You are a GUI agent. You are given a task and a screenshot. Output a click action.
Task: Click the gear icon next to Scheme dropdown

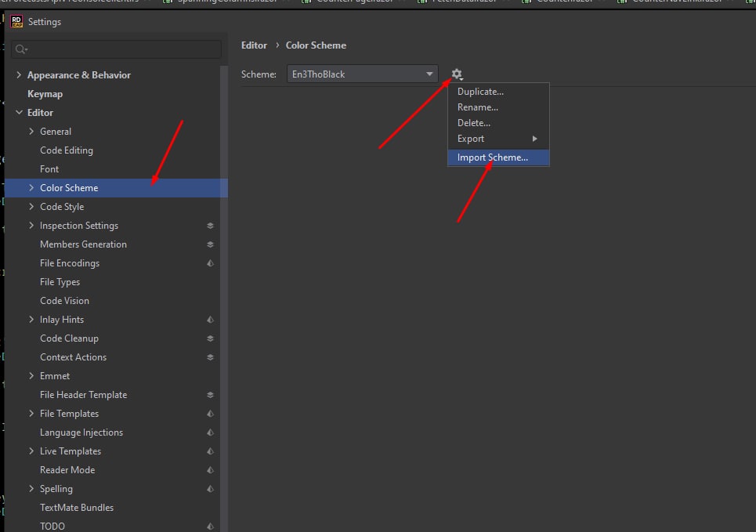(456, 74)
